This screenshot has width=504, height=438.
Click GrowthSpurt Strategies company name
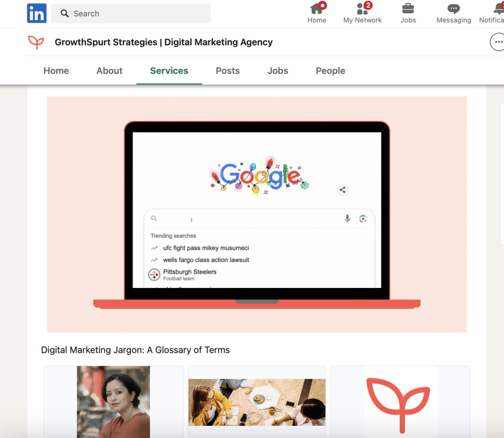163,42
